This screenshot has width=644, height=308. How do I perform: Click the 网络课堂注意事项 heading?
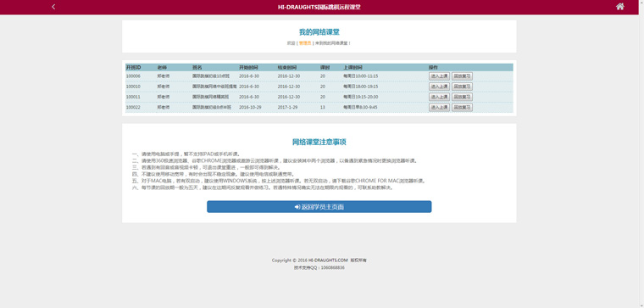click(x=319, y=142)
